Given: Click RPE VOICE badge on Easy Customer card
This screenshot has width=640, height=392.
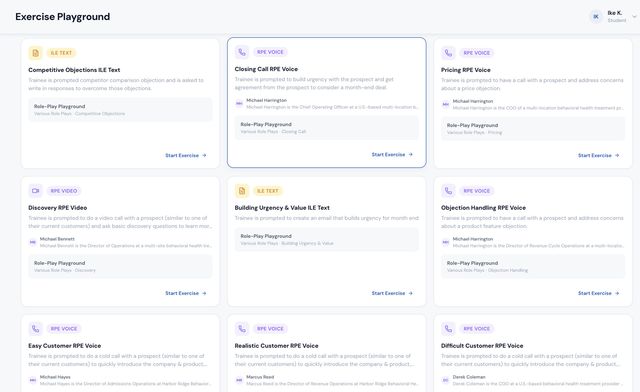Looking at the screenshot, I should pyautogui.click(x=64, y=329).
